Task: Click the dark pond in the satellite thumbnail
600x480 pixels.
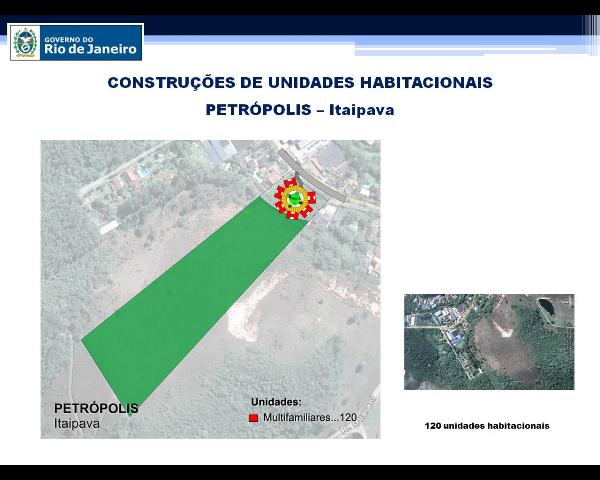Action: 544,305
